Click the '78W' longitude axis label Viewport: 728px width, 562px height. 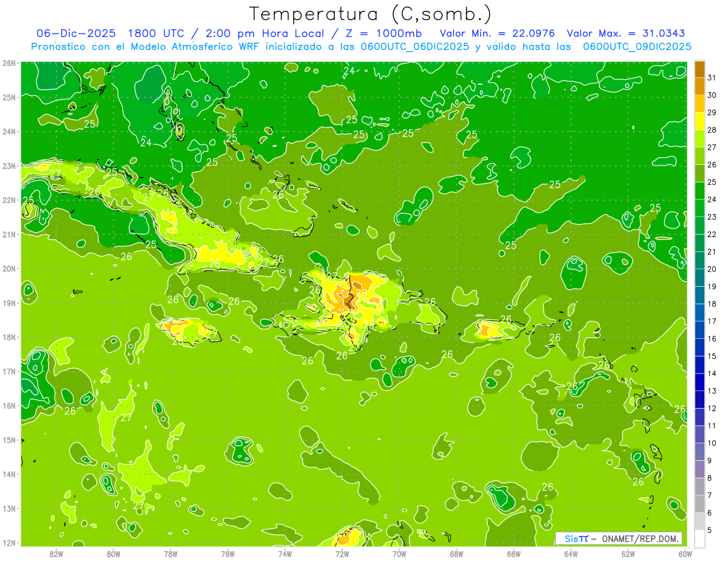click(x=170, y=554)
